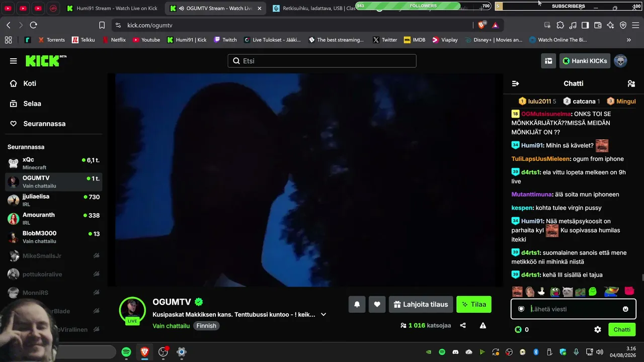Insert the green Pepe frog emote
The image size is (644, 362).
[554, 291]
